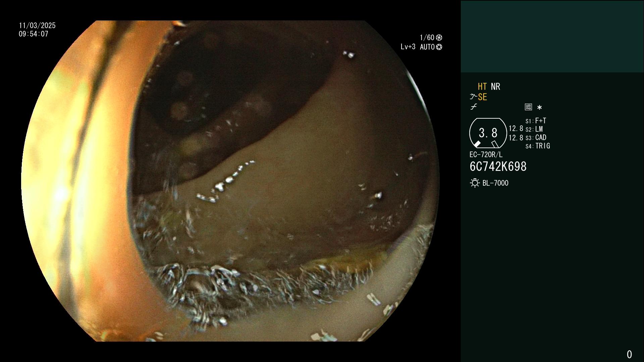Click the S3 CAD switch assignment

tap(536, 137)
